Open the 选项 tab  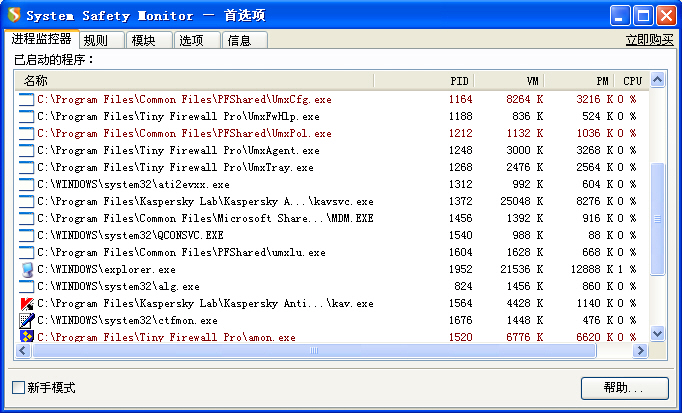(x=197, y=40)
